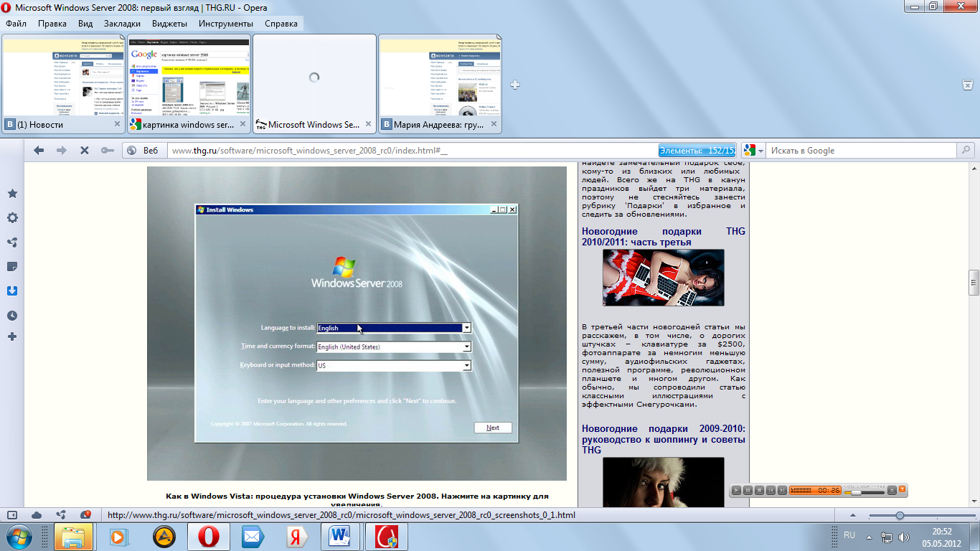Open the Notes panel in sidebar

[12, 266]
